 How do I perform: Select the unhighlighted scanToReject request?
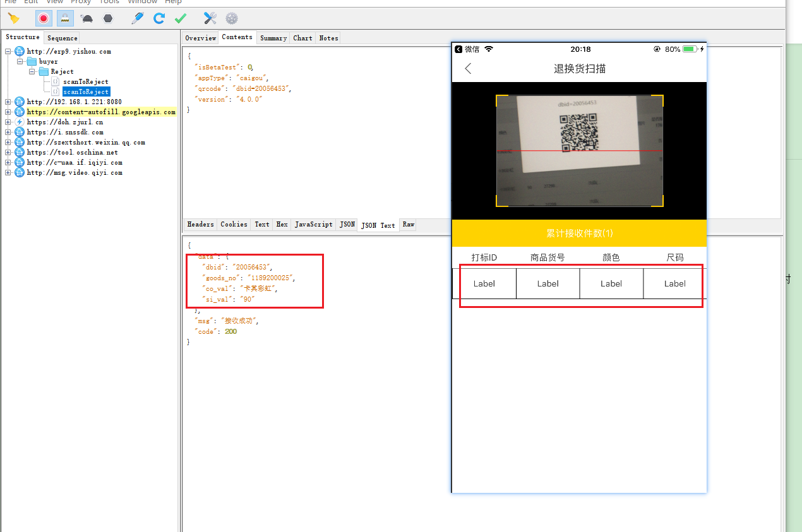point(85,82)
